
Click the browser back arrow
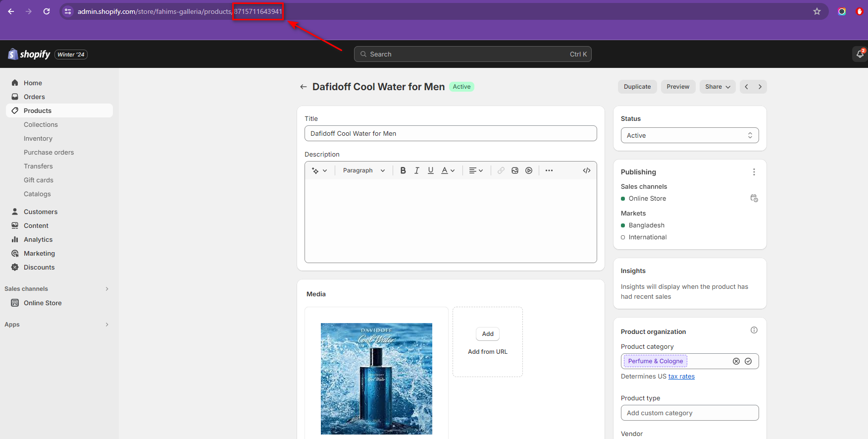[11, 11]
